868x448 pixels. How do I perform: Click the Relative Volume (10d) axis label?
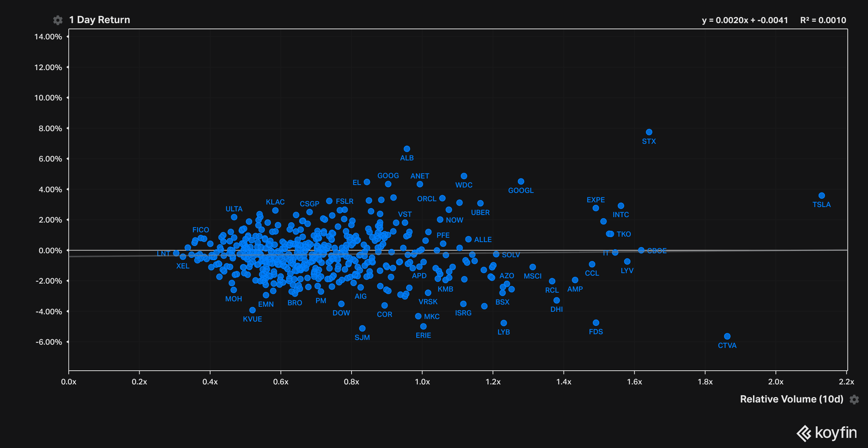tap(791, 399)
